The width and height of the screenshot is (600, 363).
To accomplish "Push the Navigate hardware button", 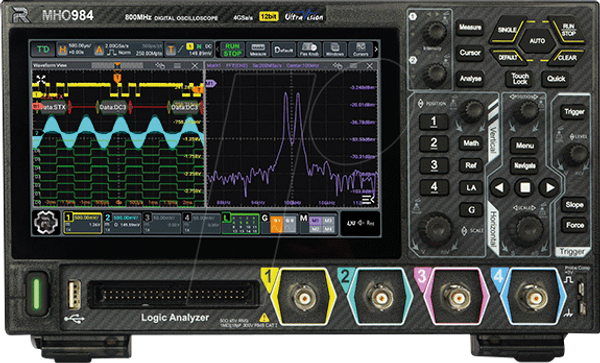I will pos(525,166).
